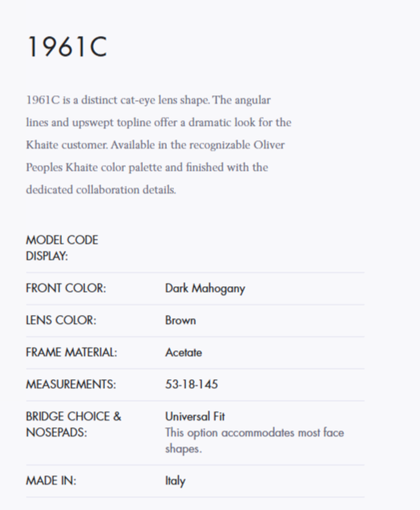Click the MEASUREMENTS label

(71, 385)
